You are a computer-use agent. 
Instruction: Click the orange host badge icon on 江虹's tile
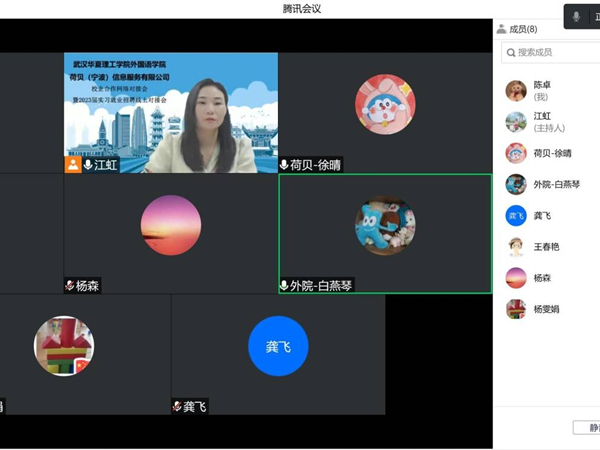[x=73, y=165]
